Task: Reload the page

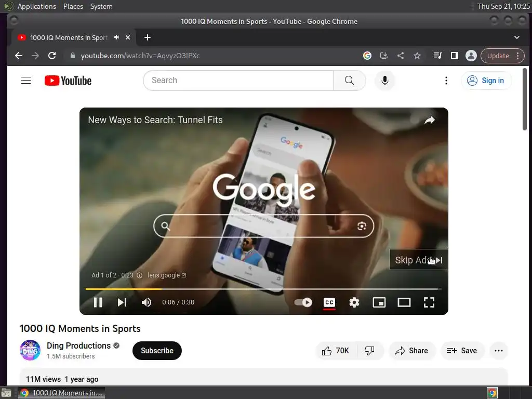Action: [52, 56]
